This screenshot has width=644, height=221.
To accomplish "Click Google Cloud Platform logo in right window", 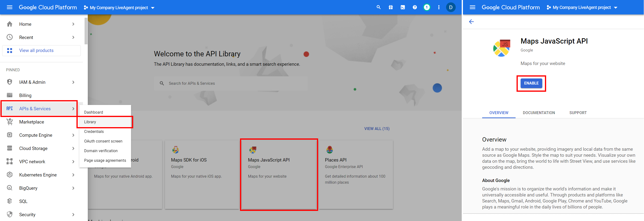I will coord(511,7).
